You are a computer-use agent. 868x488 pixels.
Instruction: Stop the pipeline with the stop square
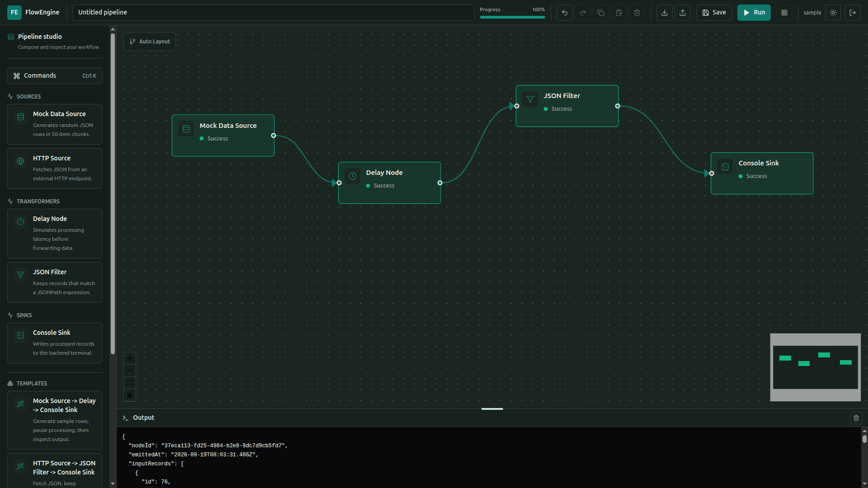tap(784, 13)
